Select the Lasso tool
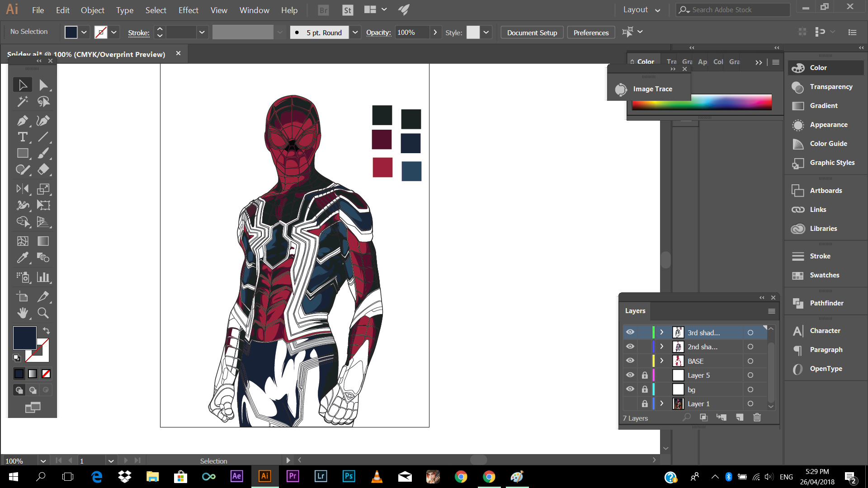The height and width of the screenshot is (488, 868). (x=43, y=102)
